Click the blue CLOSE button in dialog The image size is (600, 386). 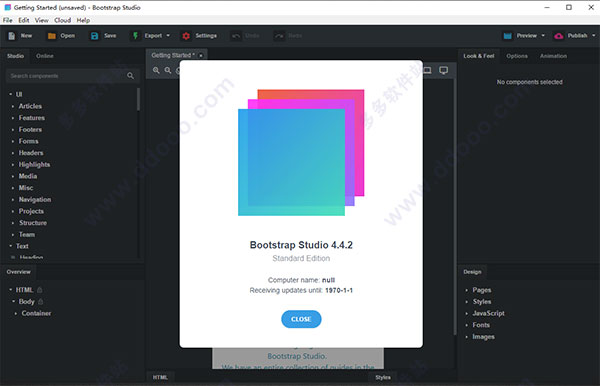(301, 319)
